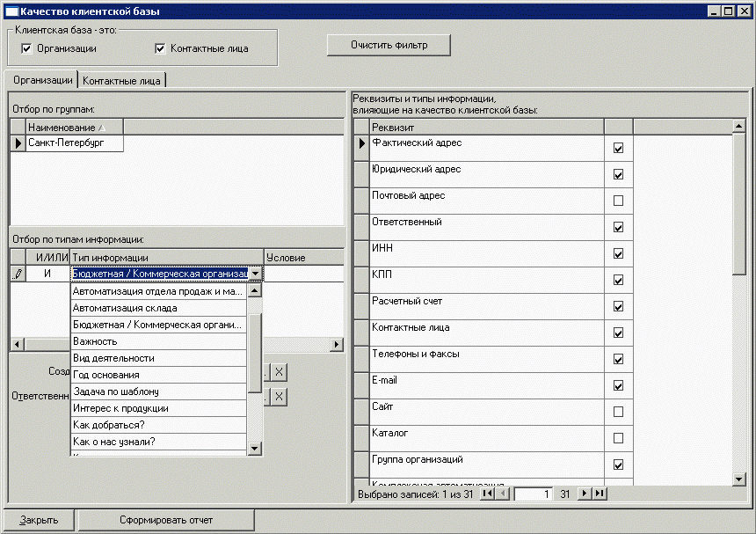Choose Автоматизация склада from dropdown list
Screen dimensions: 756x534
coord(158,308)
